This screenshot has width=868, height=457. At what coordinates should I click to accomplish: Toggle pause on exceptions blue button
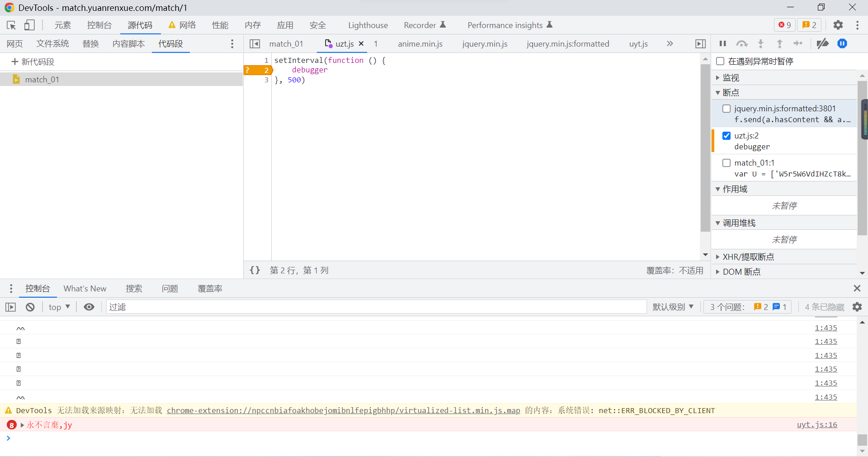tap(842, 44)
